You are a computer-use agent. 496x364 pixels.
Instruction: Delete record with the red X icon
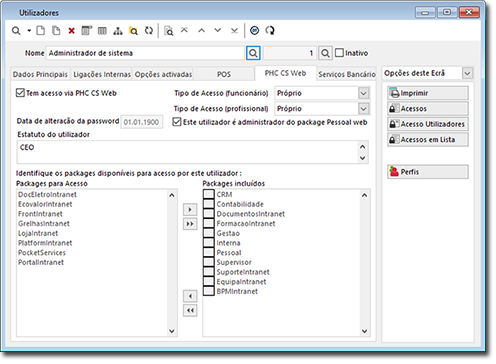click(x=71, y=31)
